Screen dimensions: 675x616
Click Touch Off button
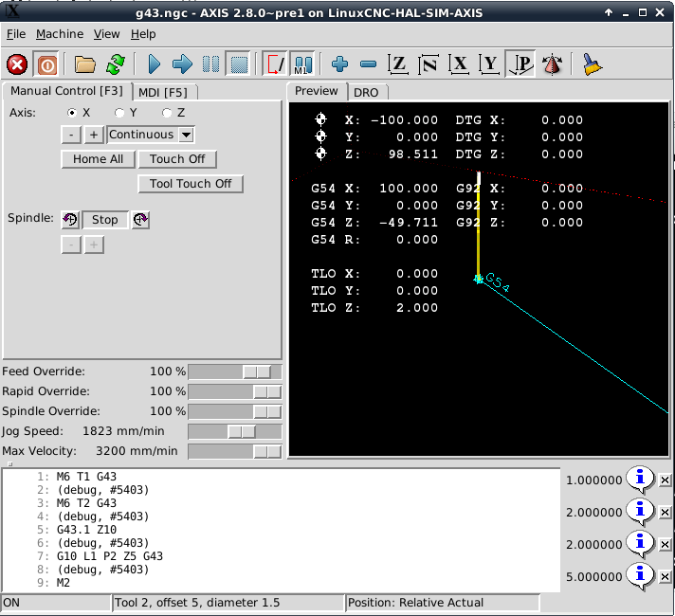177,159
